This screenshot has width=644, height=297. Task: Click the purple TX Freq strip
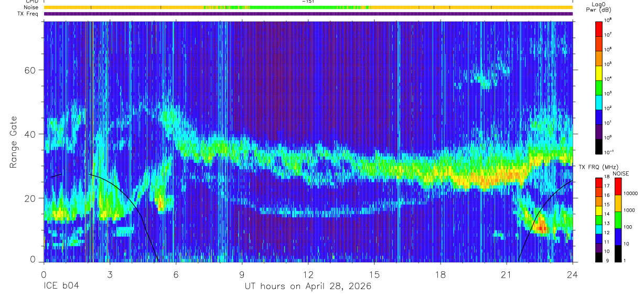(308, 14)
